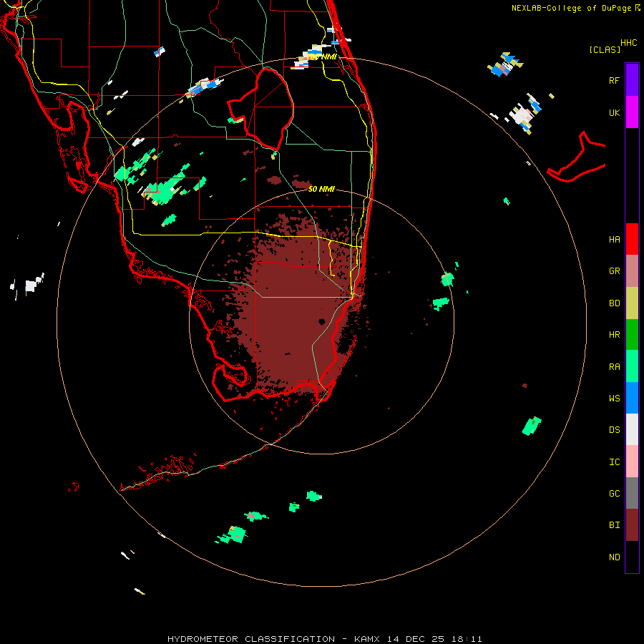Viewport: 644px width, 644px height.
Task: Select the BD yellow legend block
Action: 632,303
